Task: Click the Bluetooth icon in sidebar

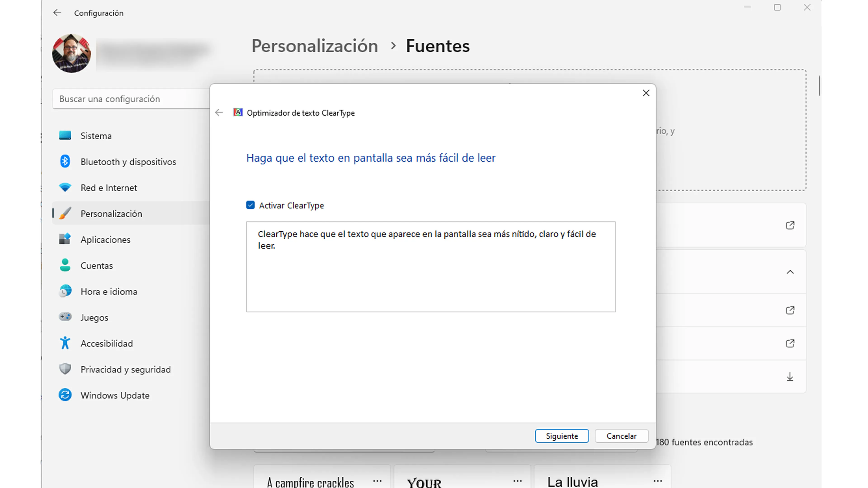Action: click(65, 161)
